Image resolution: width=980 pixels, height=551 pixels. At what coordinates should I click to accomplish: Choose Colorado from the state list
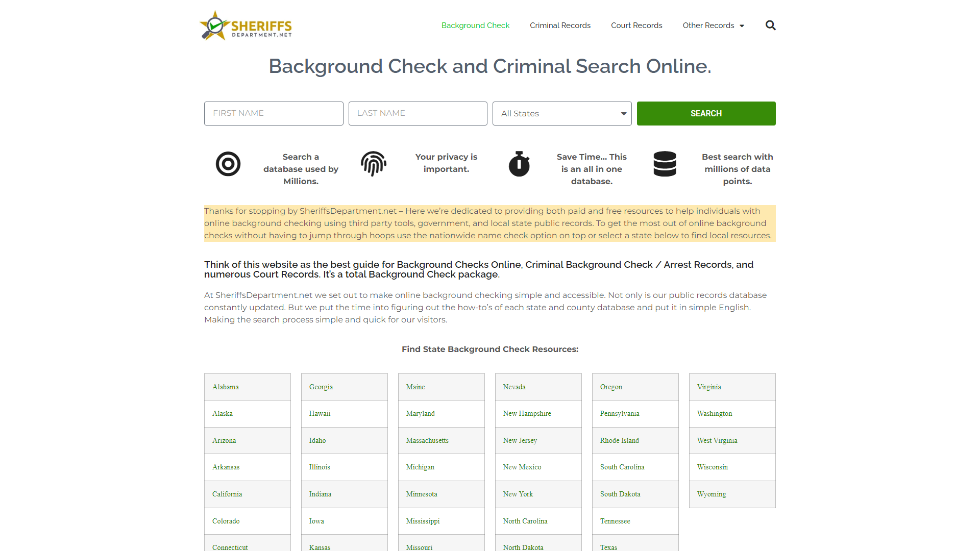coord(226,521)
